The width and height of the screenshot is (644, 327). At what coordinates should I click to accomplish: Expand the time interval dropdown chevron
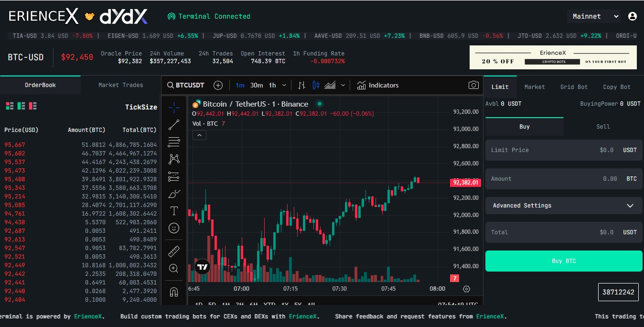284,85
